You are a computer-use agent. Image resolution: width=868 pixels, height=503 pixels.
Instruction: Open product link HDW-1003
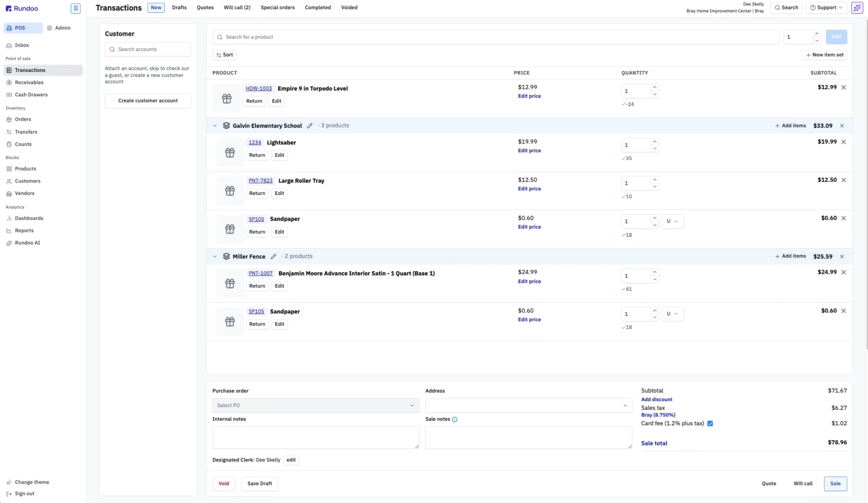click(x=258, y=88)
